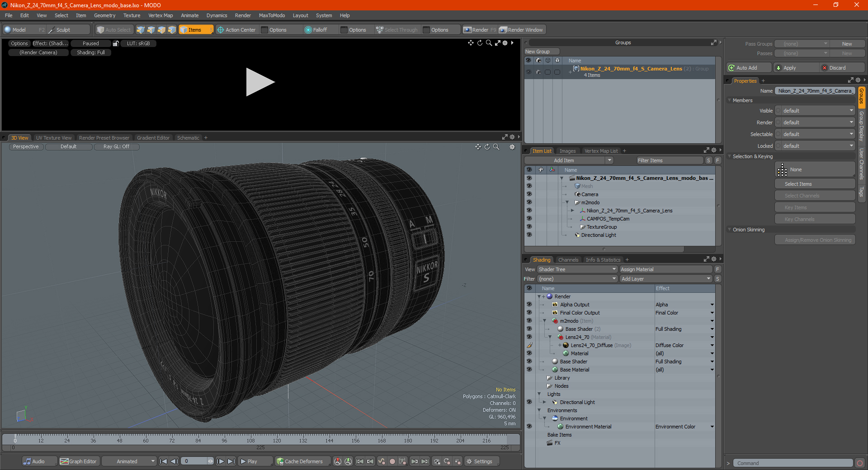Screen dimensions: 868x470
Task: Click the 3D viewport zoom magnifier icon
Action: pos(496,147)
